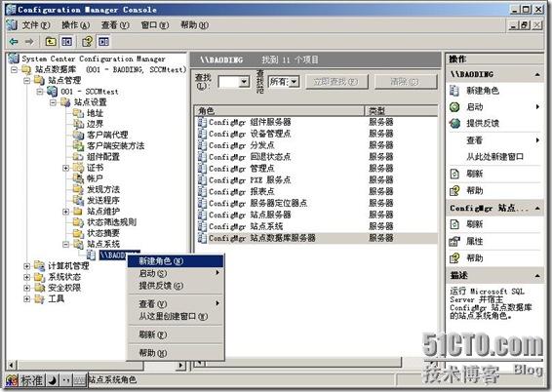Click the 属性 icon in actions pane
Viewport: 552px width, 392px height.
[x=454, y=242]
